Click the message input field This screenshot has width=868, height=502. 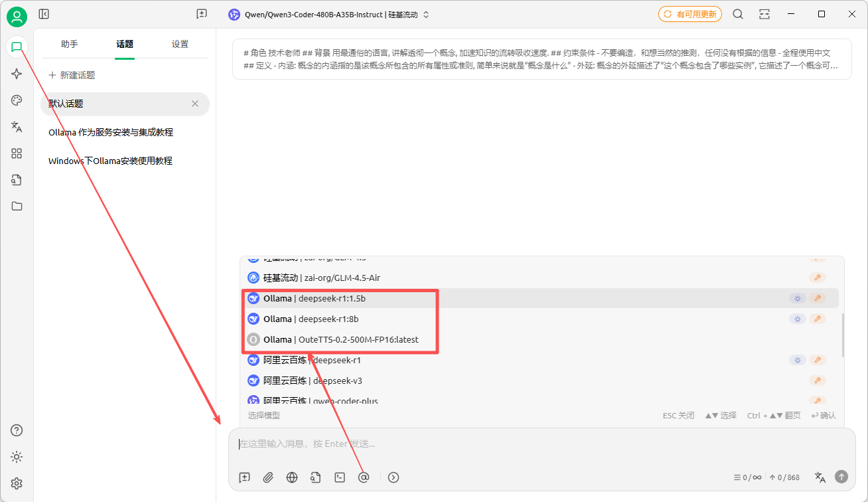point(542,444)
